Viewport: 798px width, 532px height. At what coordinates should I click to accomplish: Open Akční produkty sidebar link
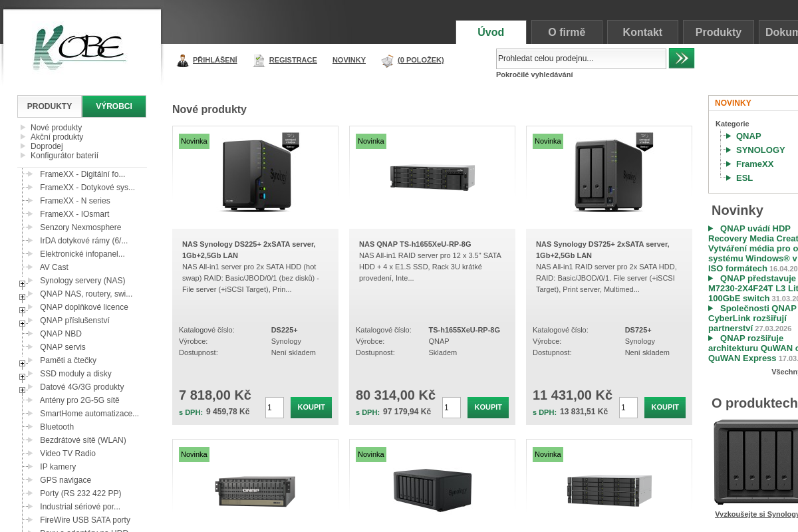(x=57, y=137)
